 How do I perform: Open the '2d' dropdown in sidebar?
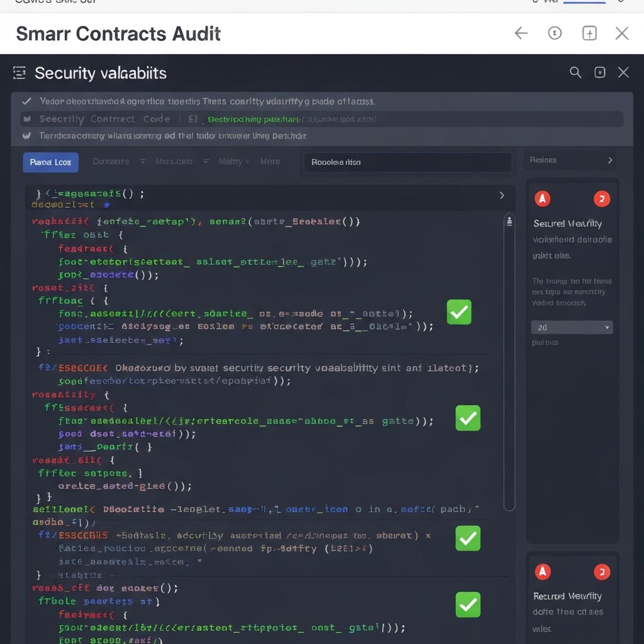point(572,327)
